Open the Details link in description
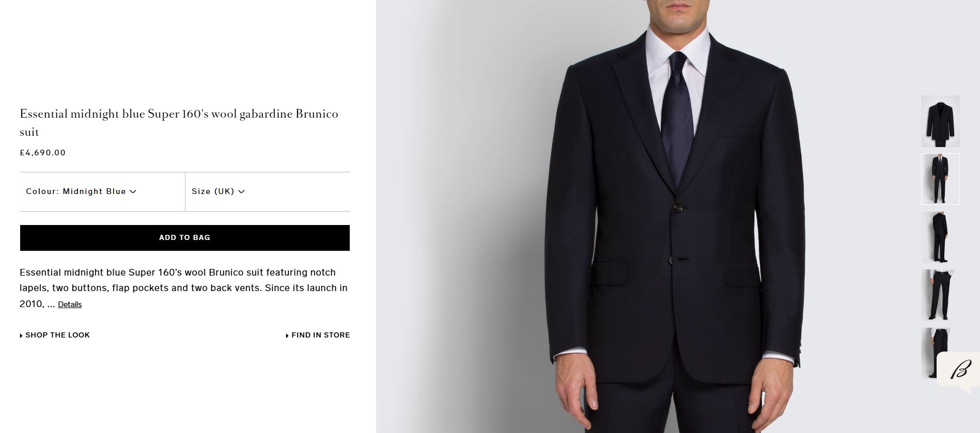This screenshot has height=433, width=980. pyautogui.click(x=70, y=304)
